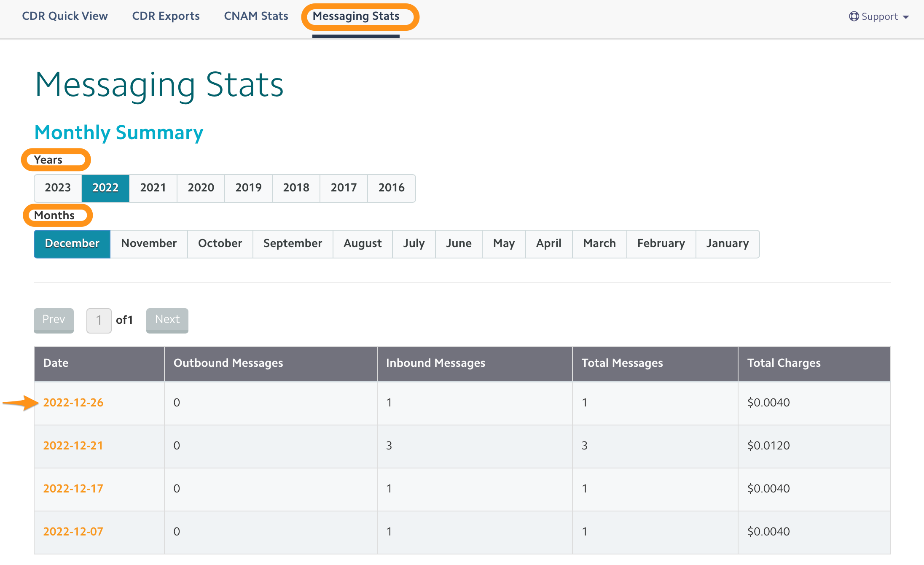Open the CDR Quick View tab
924x565 pixels.
pos(65,16)
